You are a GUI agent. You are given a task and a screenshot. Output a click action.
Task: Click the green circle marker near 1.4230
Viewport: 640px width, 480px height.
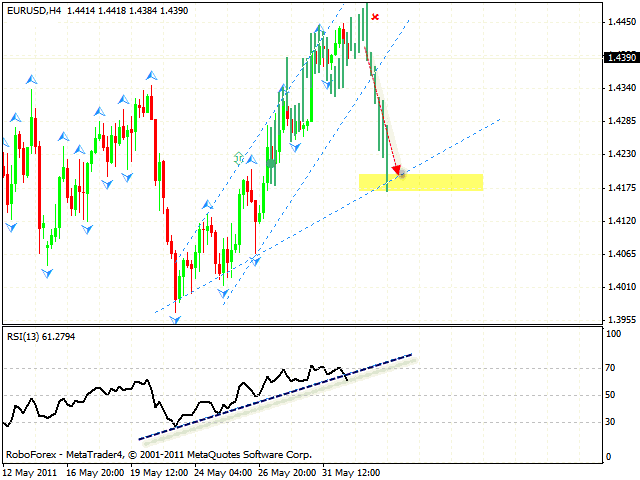[x=271, y=163]
